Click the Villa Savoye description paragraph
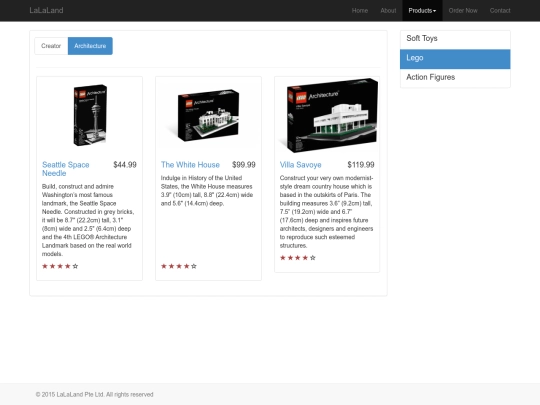The width and height of the screenshot is (540, 405). point(326,211)
